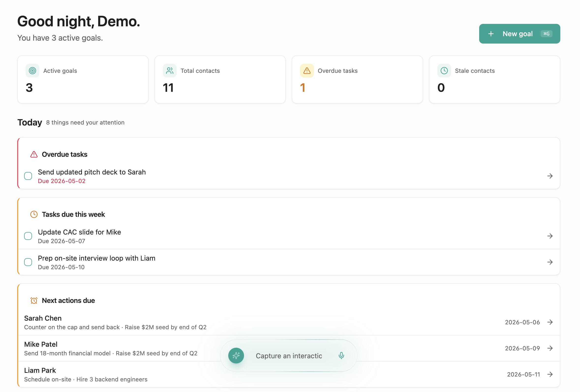Open arrow for Prep on-site interview loop task

tap(550, 262)
